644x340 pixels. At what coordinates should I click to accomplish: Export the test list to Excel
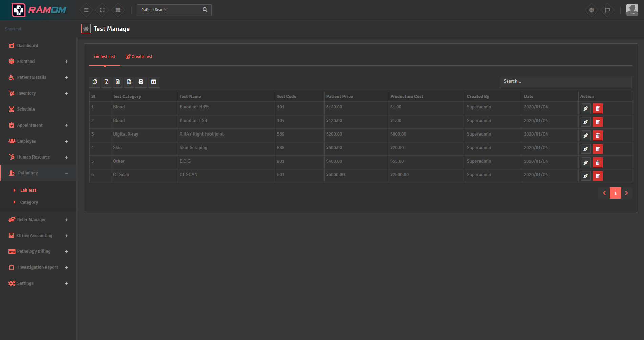[x=106, y=82]
